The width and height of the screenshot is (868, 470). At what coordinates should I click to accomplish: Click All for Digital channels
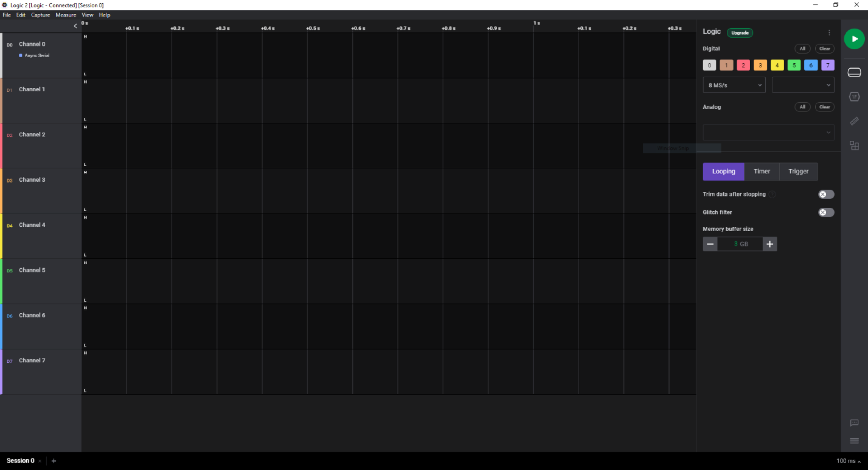point(802,49)
